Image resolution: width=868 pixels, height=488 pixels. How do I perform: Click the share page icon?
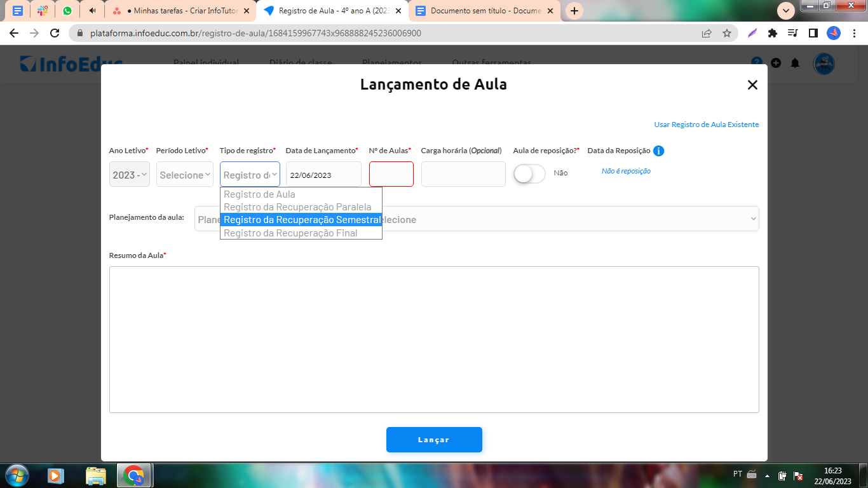[x=707, y=33]
